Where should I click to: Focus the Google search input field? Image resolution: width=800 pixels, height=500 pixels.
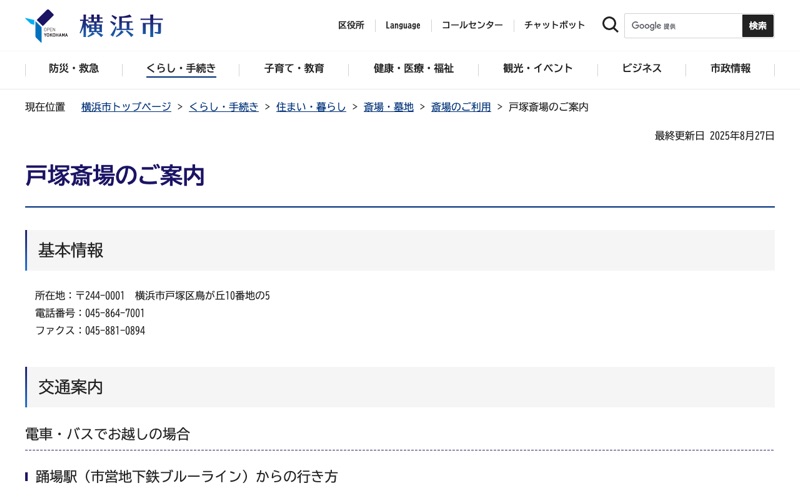(683, 26)
